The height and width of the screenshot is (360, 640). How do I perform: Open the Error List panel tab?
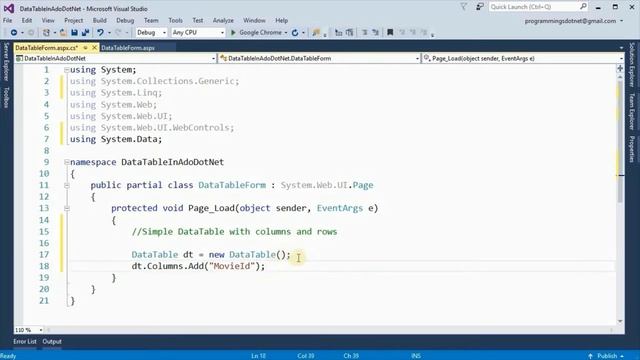click(25, 342)
